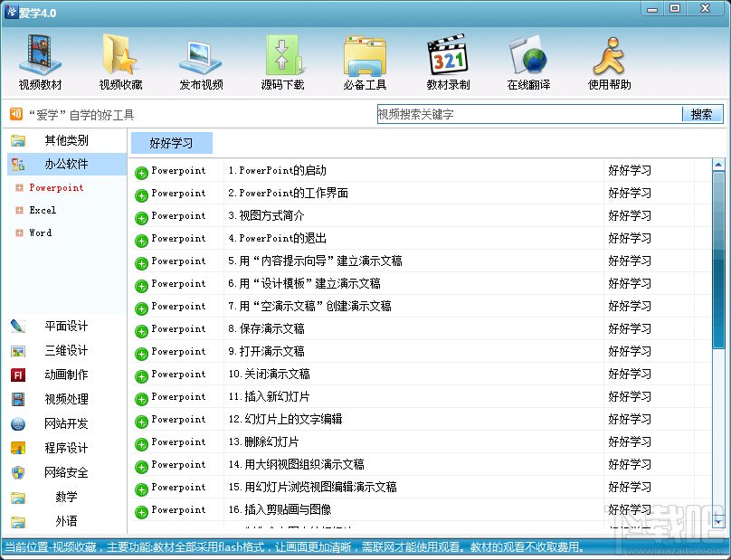The width and height of the screenshot is (731, 560).
Task: Click the 动画制作 Flash icon
Action: tap(18, 375)
